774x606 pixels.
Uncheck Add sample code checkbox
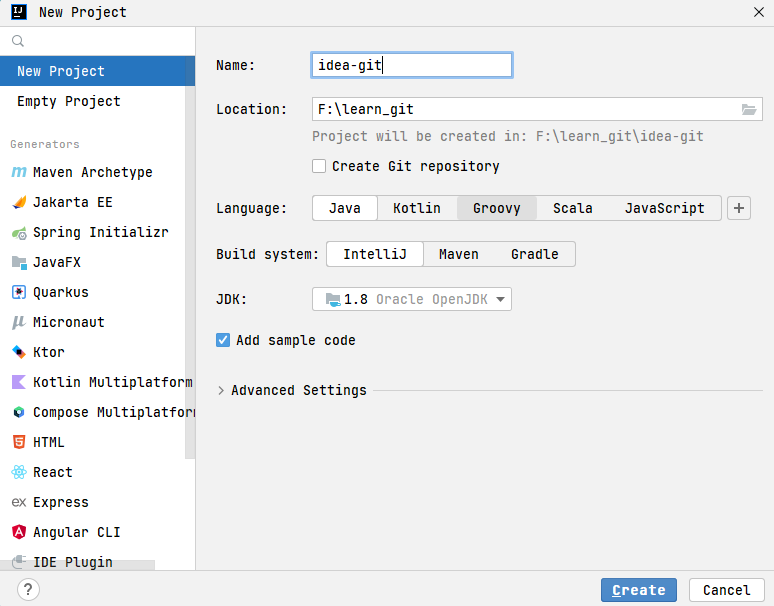pos(223,341)
